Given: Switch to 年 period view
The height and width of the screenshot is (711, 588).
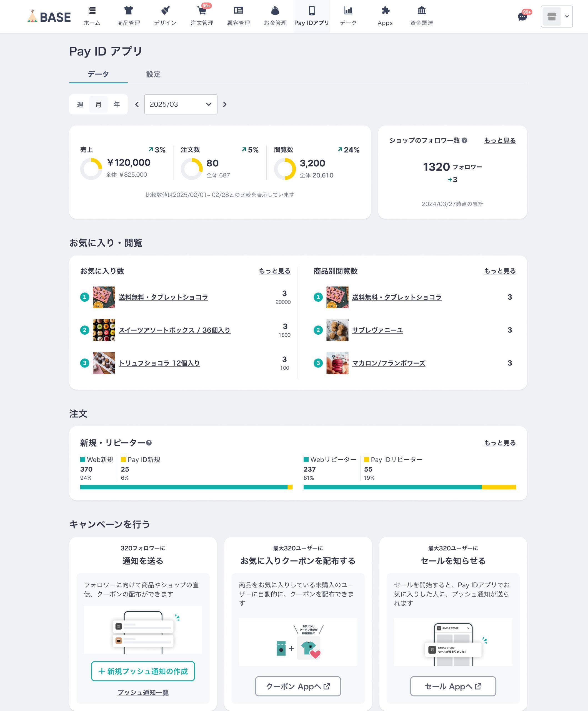Looking at the screenshot, I should [x=116, y=104].
